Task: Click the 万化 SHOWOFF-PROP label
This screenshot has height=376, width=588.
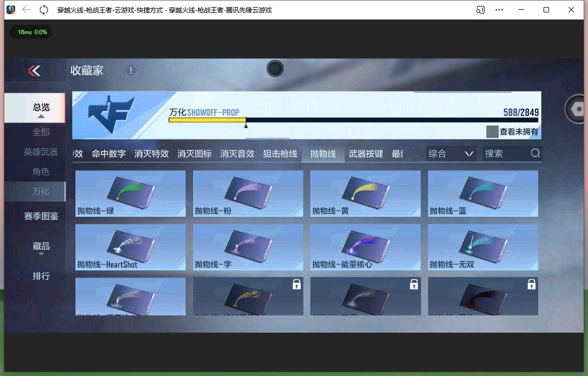Action: click(x=204, y=112)
